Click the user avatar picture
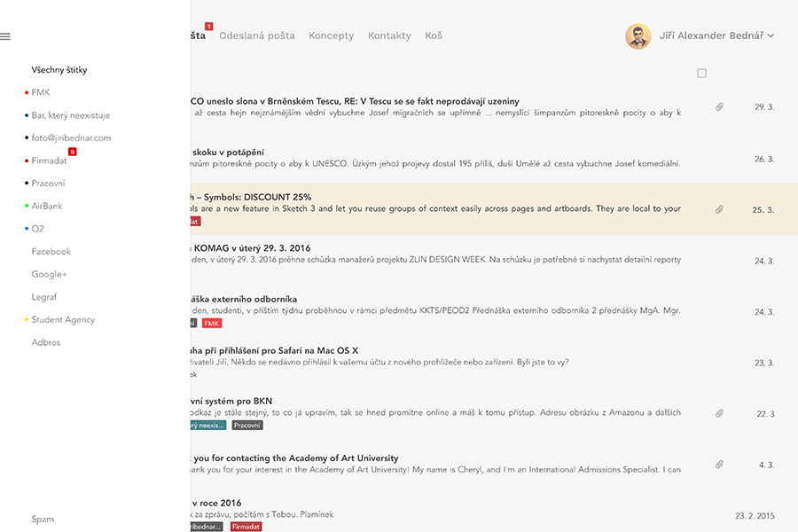 point(638,36)
